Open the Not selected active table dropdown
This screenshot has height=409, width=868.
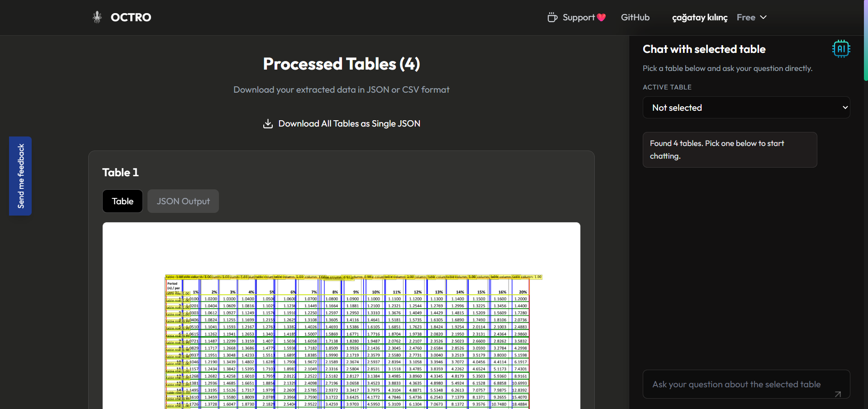(746, 108)
